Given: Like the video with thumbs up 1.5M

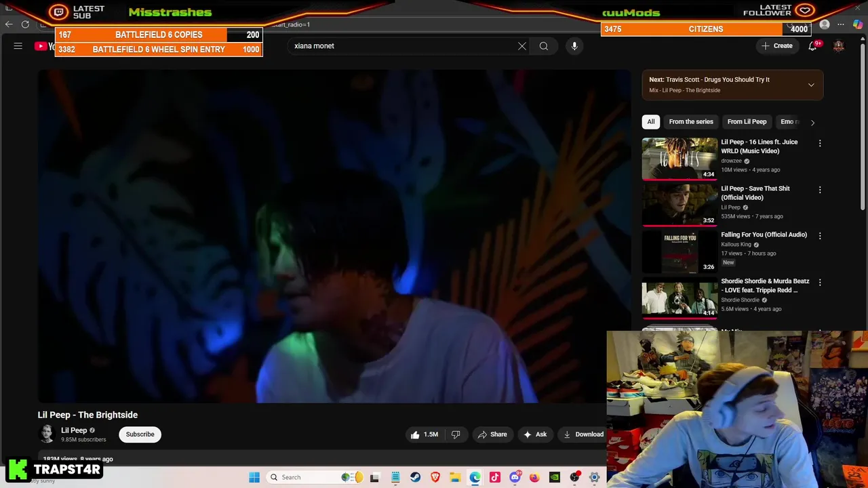Looking at the screenshot, I should [424, 434].
